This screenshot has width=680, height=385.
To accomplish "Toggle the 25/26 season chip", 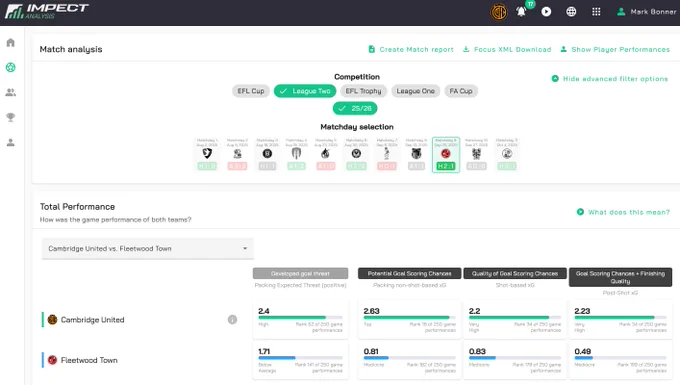I will tap(355, 108).
